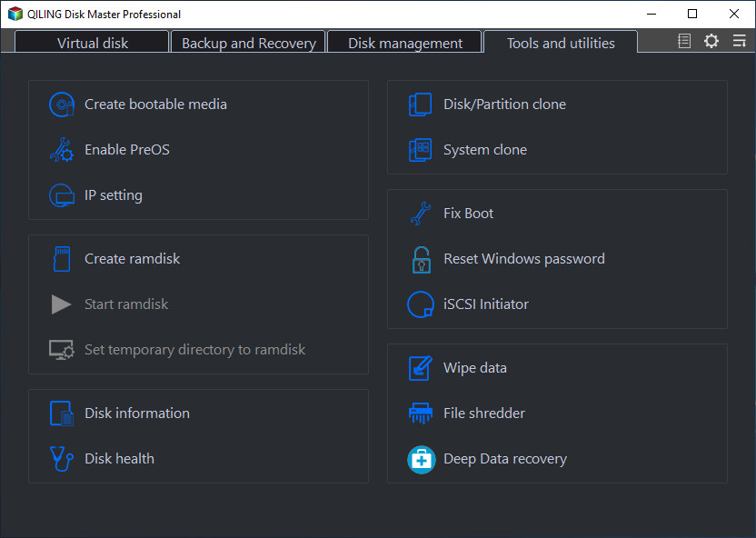
Task: Open the log list icon in the top bar
Action: [x=684, y=41]
